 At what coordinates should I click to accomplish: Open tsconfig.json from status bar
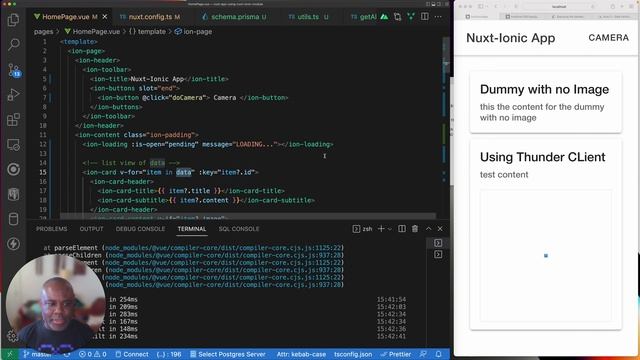[353, 354]
